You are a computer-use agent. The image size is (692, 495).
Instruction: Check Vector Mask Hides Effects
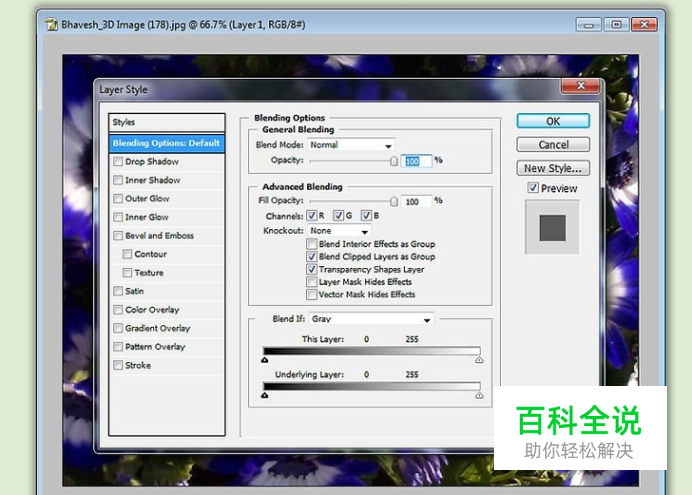click(312, 295)
